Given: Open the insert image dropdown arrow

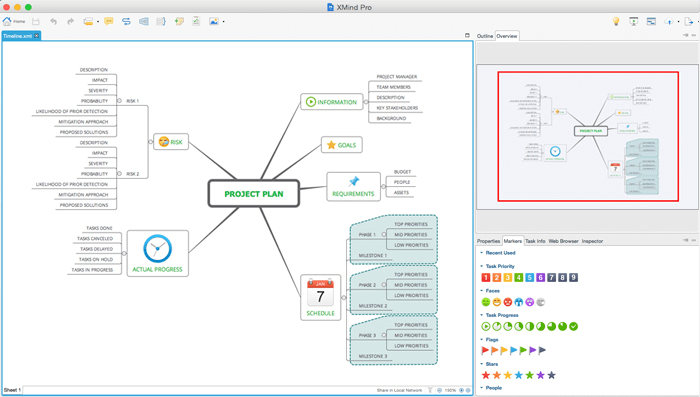Looking at the screenshot, I should 224,21.
